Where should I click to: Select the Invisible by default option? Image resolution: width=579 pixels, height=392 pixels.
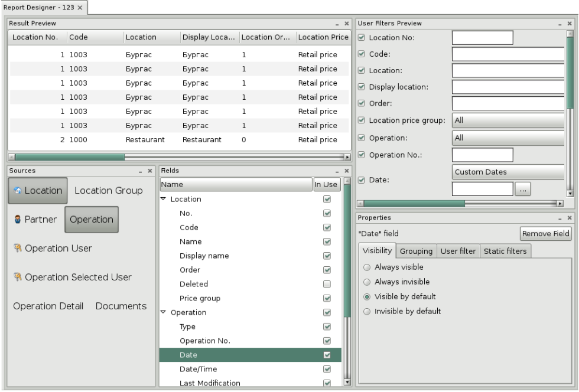point(367,312)
